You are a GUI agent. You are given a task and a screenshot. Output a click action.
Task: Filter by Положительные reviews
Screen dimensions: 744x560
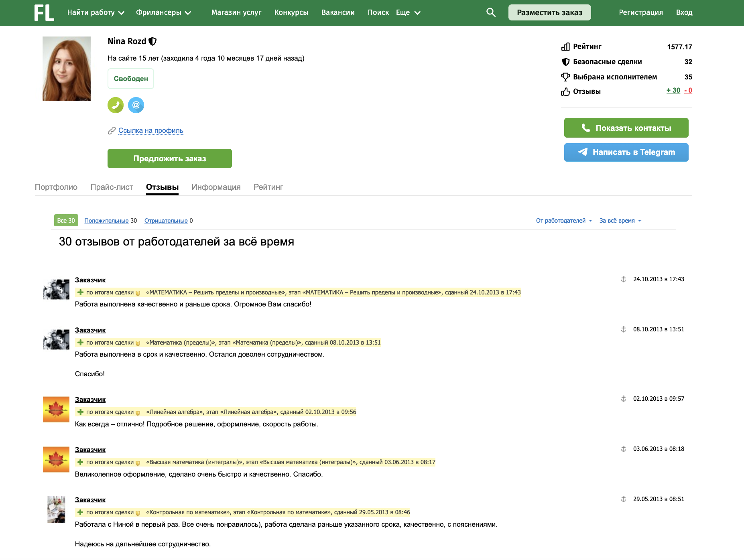tap(106, 221)
